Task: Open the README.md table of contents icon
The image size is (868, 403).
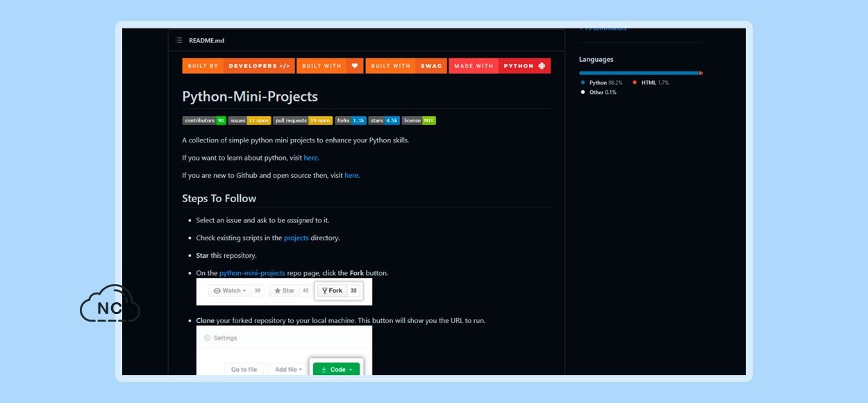Action: (x=178, y=40)
